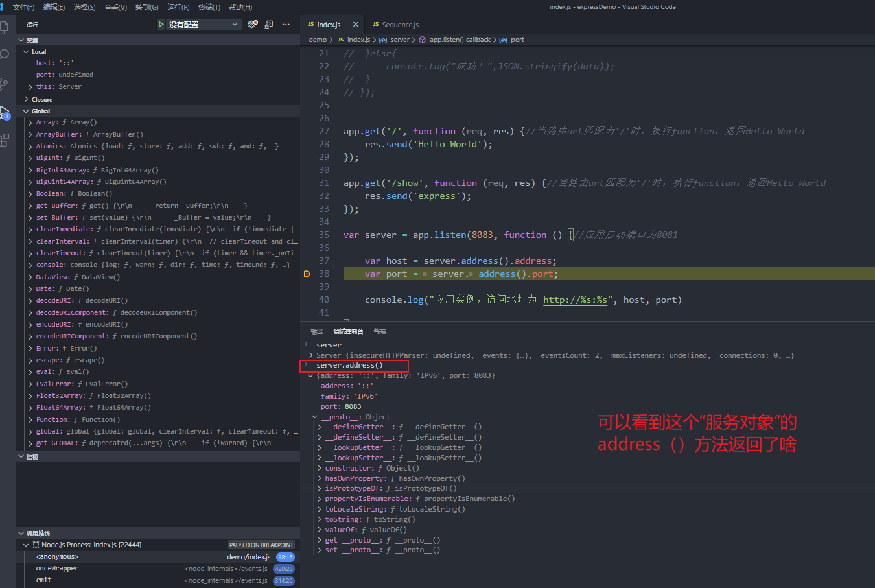Expand the Server object output in debug console
Screen dimensions: 875x588
click(x=312, y=356)
